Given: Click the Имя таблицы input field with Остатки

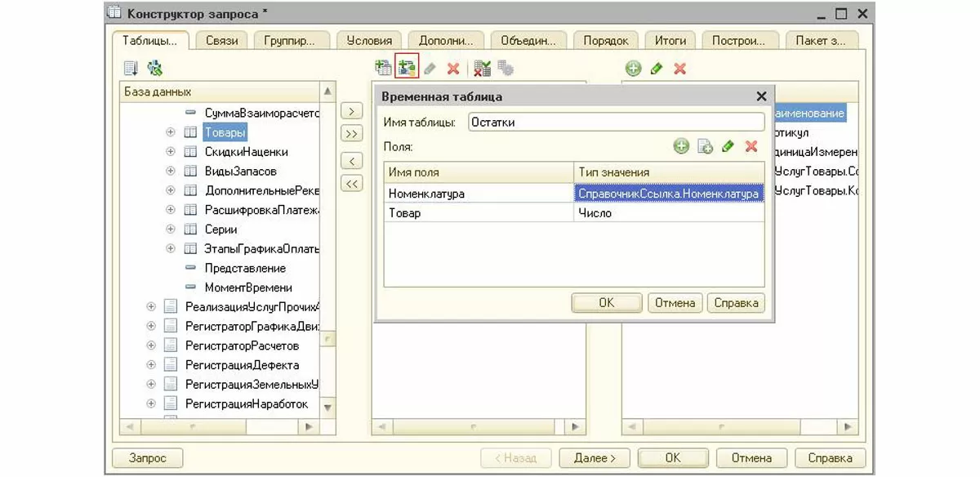Looking at the screenshot, I should pos(617,122).
